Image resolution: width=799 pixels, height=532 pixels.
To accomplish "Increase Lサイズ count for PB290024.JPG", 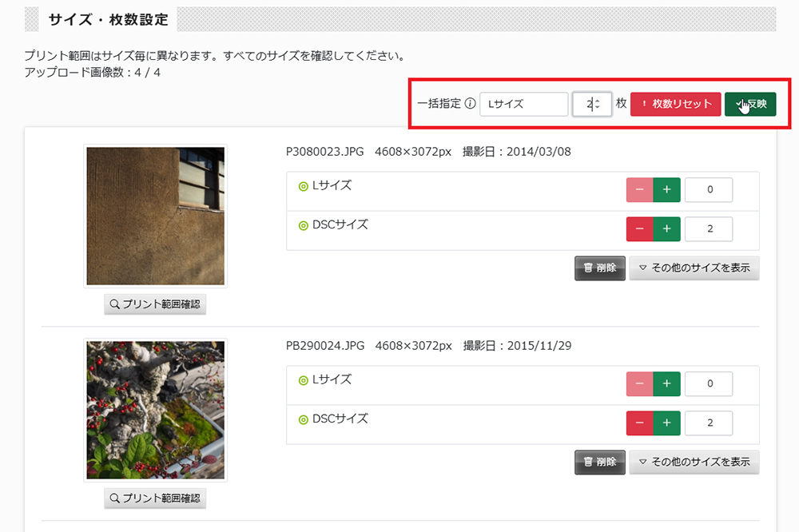I will pyautogui.click(x=666, y=383).
